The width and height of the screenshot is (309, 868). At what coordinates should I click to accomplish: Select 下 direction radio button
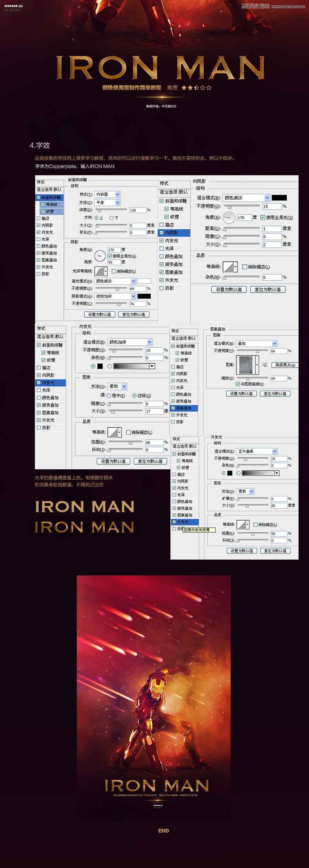coord(111,218)
